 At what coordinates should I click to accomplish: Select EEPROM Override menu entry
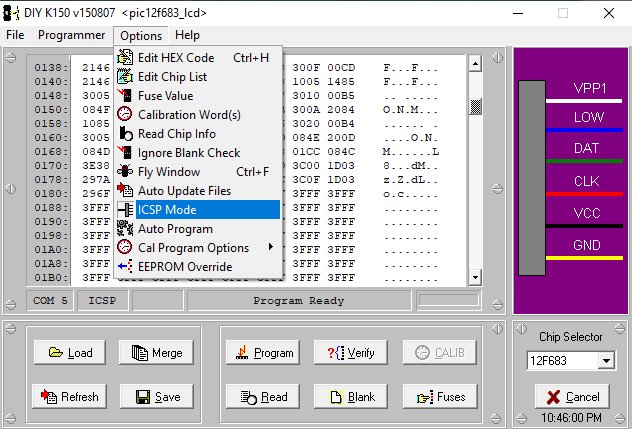click(x=198, y=267)
